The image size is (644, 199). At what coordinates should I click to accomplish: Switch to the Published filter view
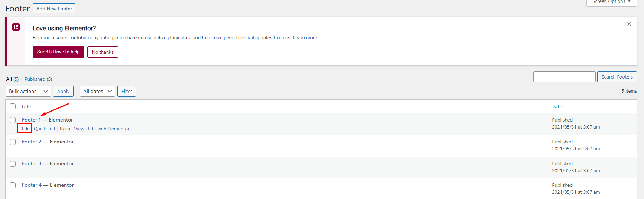[35, 79]
